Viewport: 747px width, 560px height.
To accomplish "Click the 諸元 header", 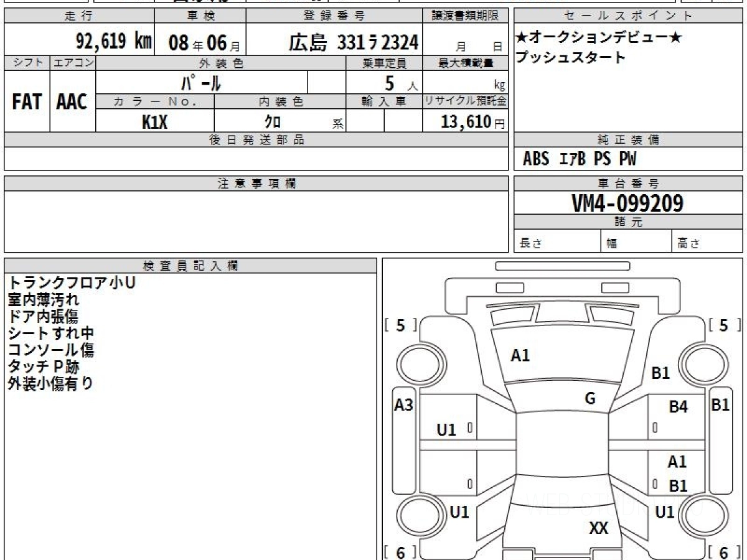I will (x=628, y=222).
